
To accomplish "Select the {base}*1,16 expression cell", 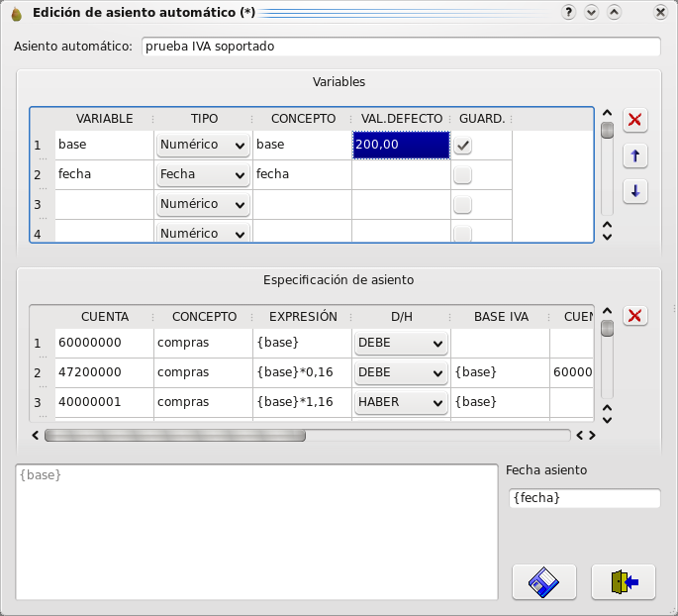I will pyautogui.click(x=302, y=402).
